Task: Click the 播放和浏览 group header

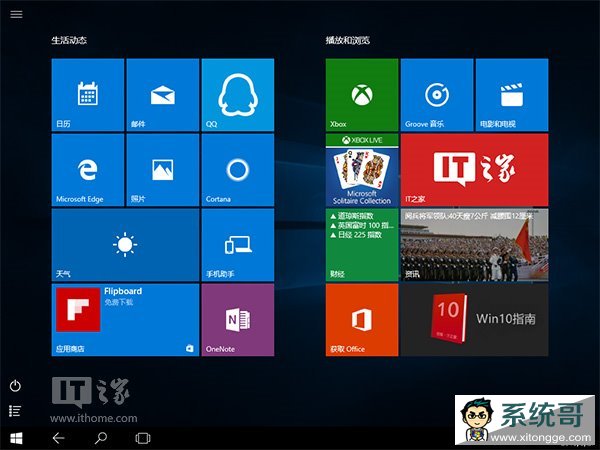Action: 347,40
